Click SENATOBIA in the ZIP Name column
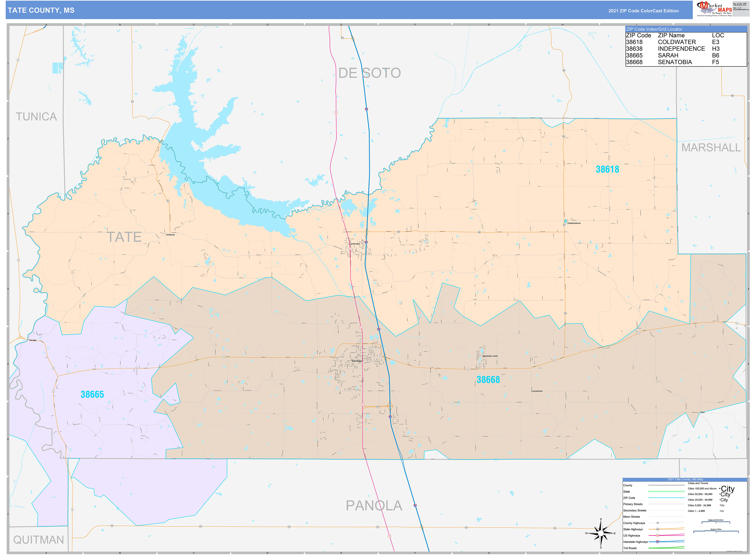This screenshot has width=756, height=555. (x=675, y=62)
